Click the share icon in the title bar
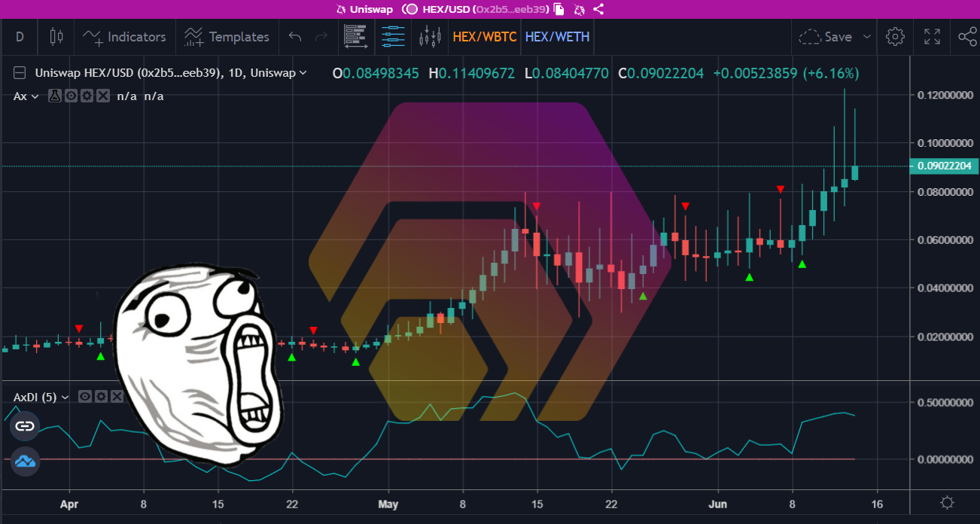Image resolution: width=980 pixels, height=524 pixels. point(599,9)
